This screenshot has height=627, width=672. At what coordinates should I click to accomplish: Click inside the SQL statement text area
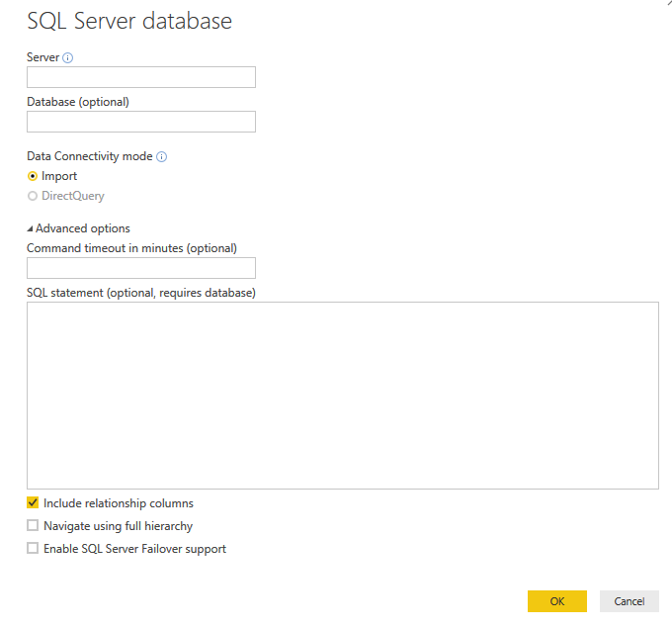coord(343,396)
